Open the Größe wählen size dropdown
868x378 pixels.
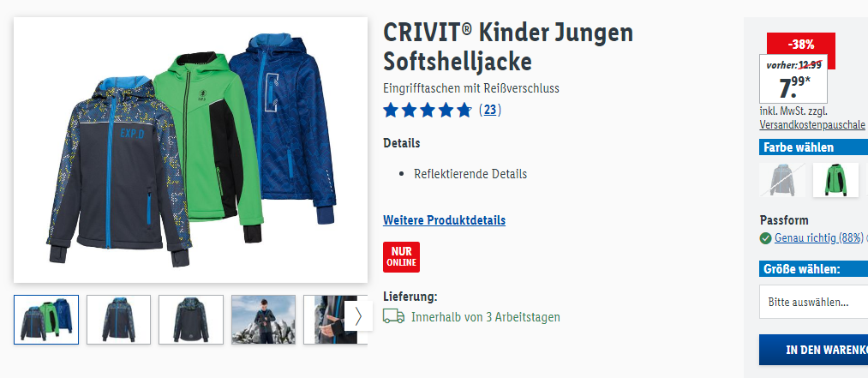(813, 303)
